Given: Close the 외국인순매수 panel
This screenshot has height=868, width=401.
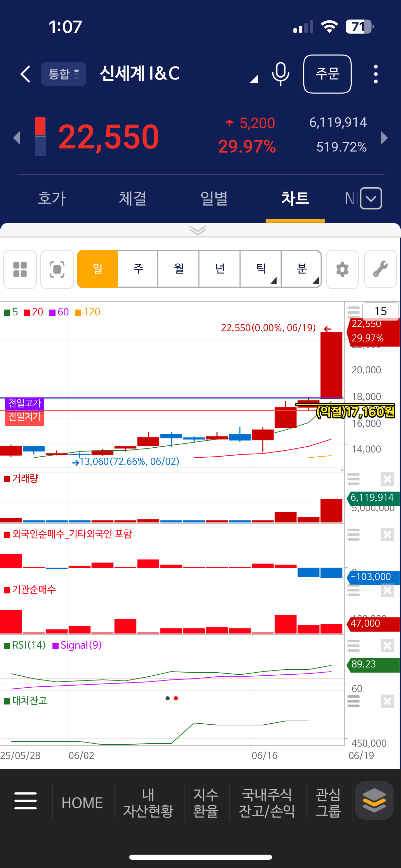Looking at the screenshot, I should point(387,534).
